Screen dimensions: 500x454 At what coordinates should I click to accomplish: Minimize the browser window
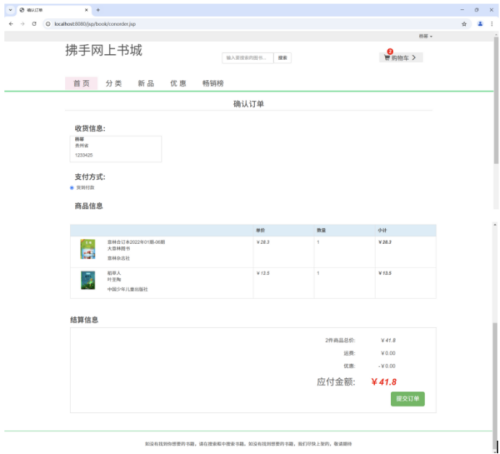tap(462, 10)
